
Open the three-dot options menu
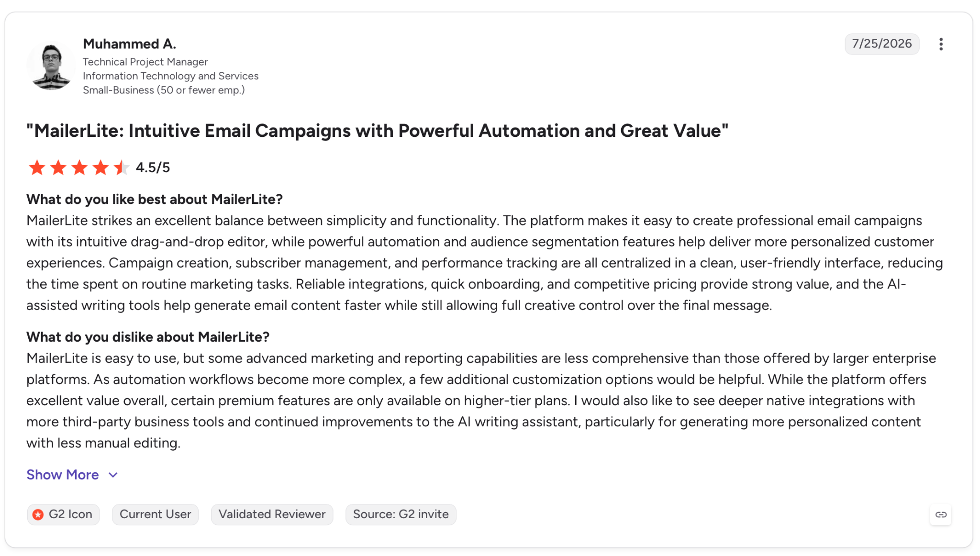pyautogui.click(x=941, y=44)
